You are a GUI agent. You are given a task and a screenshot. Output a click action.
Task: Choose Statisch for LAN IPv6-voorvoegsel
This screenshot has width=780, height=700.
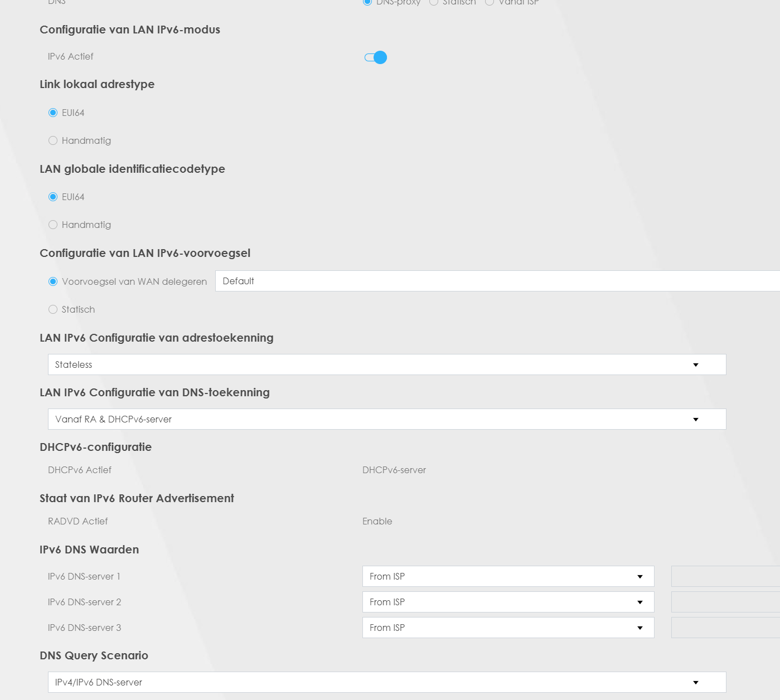click(53, 309)
